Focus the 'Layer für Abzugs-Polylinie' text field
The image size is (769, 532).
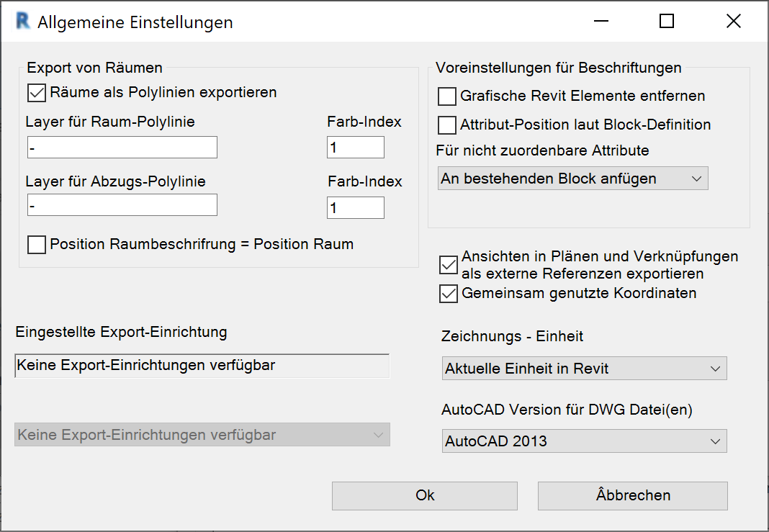click(122, 205)
